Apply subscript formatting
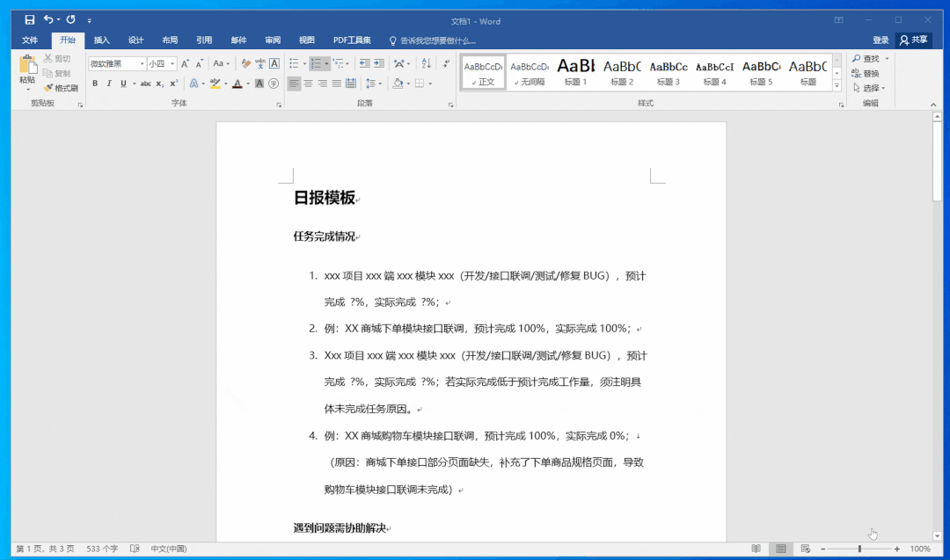 [x=159, y=84]
